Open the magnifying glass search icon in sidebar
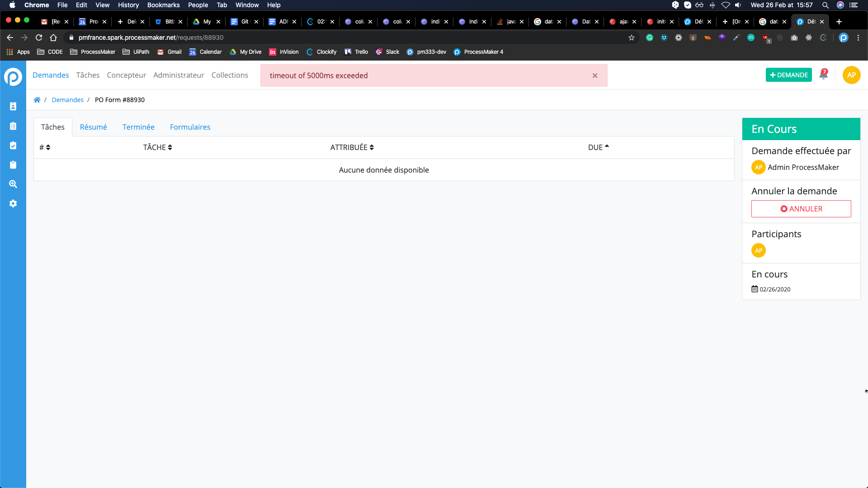 (13, 184)
